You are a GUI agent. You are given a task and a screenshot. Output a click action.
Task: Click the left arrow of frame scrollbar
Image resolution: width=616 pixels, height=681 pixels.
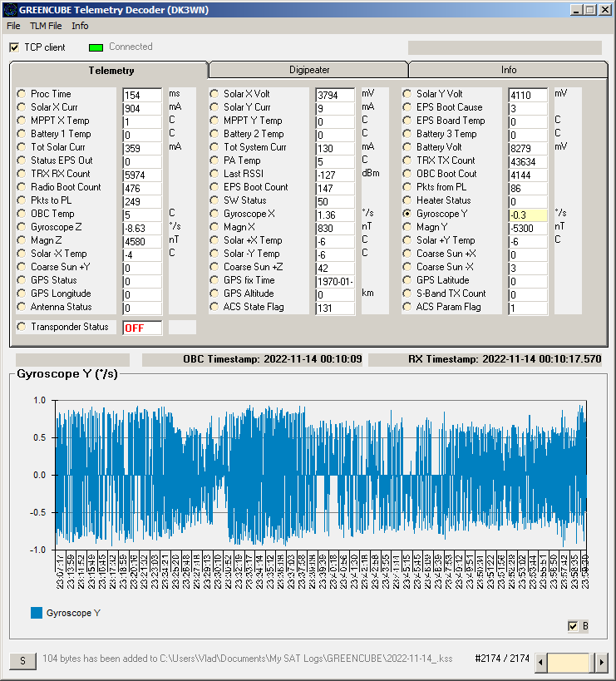(540, 663)
